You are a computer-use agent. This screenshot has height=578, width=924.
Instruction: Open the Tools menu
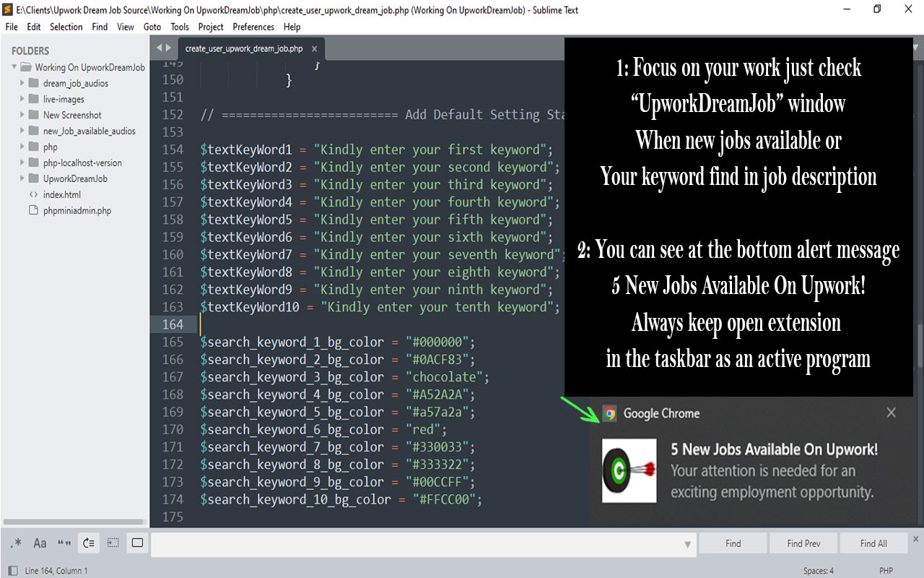pyautogui.click(x=180, y=27)
